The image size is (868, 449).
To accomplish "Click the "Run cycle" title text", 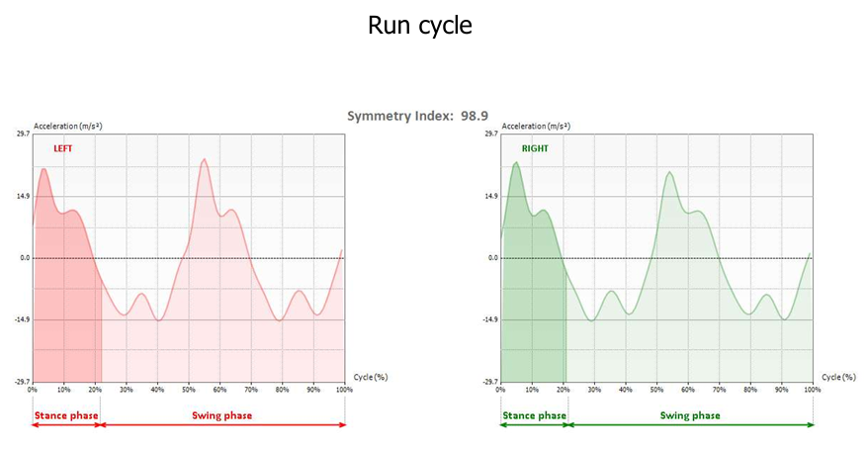I will 419,25.
